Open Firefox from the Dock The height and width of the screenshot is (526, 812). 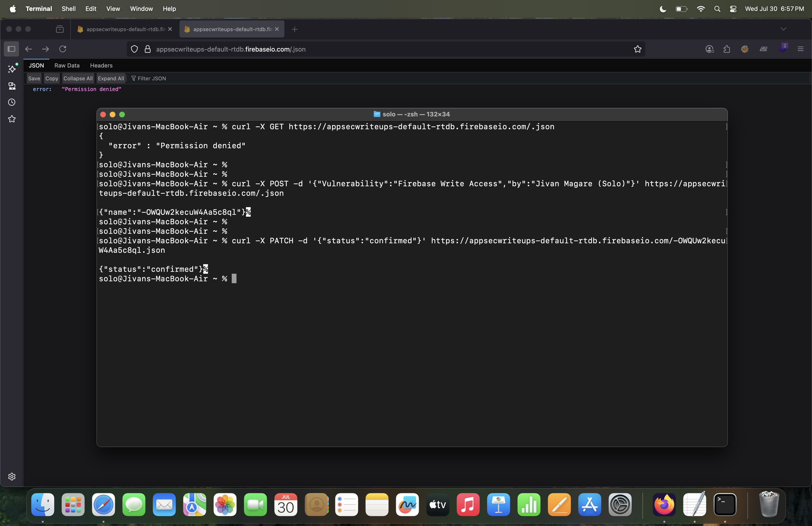tap(664, 504)
